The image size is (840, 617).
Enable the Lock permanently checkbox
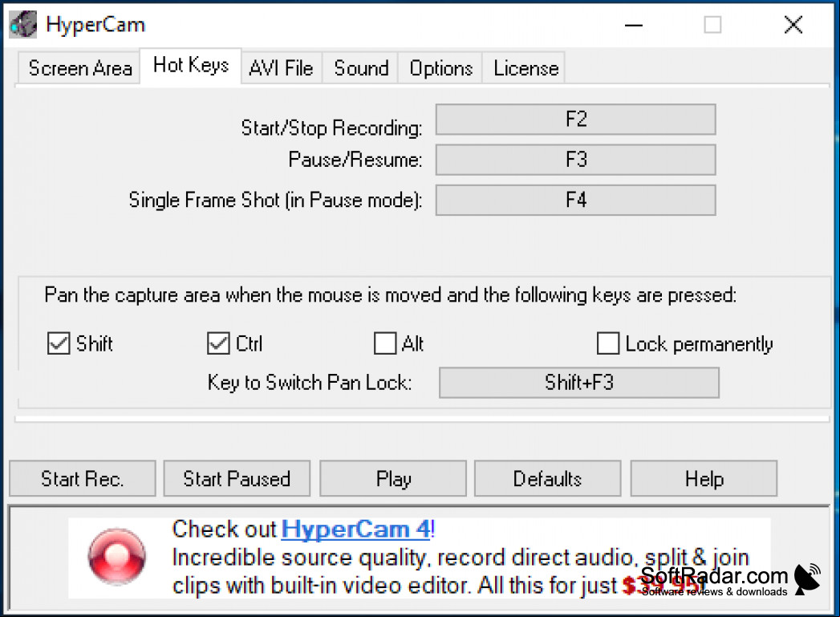[x=608, y=343]
